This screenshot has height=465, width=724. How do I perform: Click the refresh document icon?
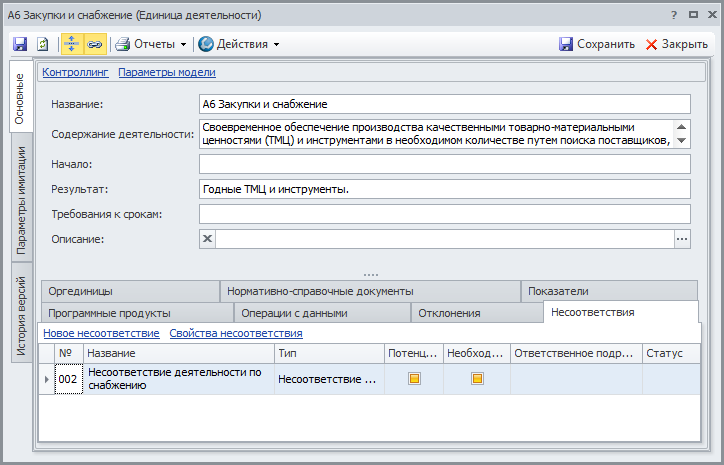tap(43, 44)
